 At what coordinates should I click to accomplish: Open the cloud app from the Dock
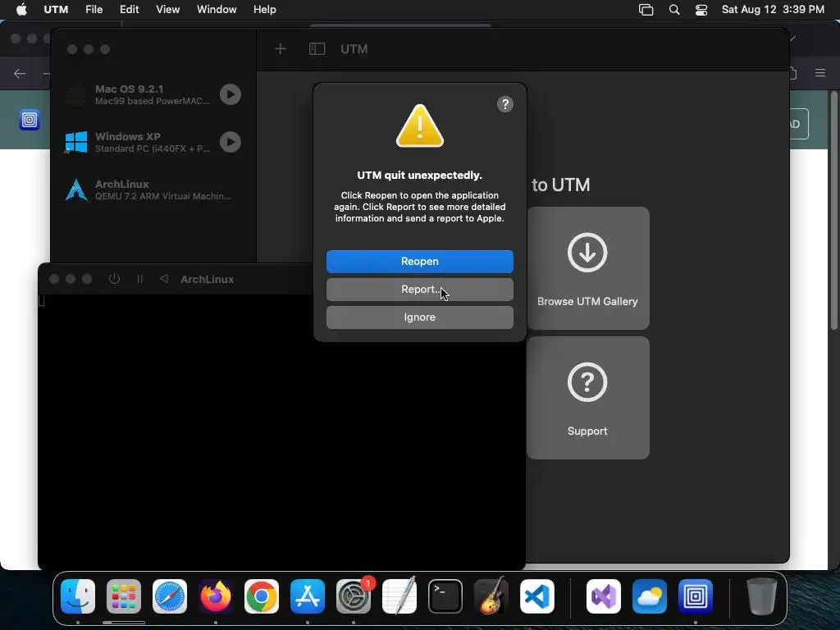(x=650, y=596)
